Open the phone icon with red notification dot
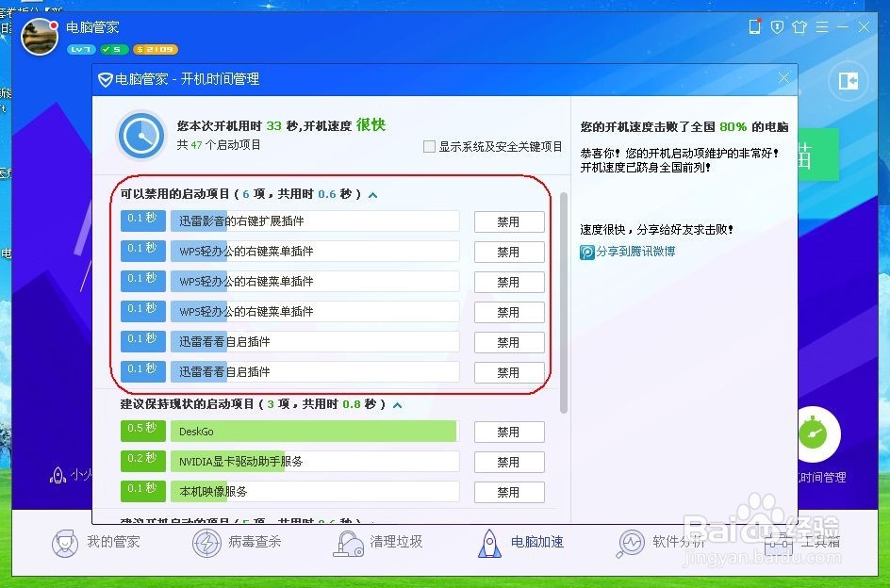890x588 pixels. [754, 27]
